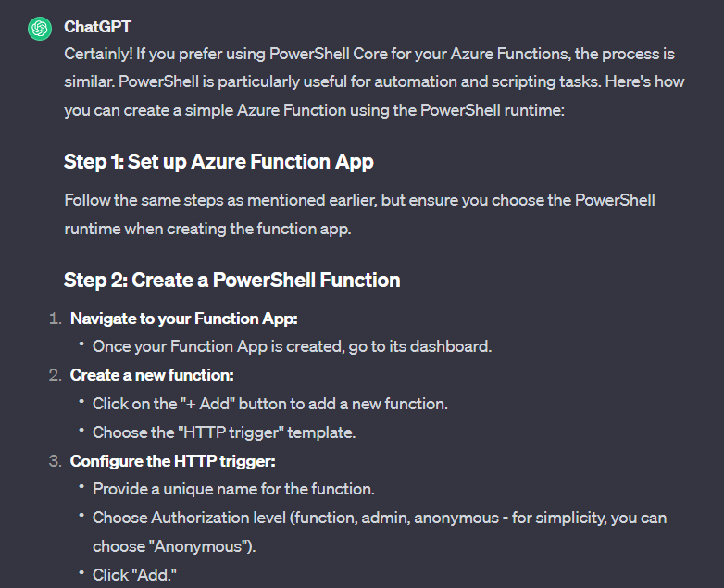Image resolution: width=724 pixels, height=588 pixels.
Task: Click the runtime when creating the function app line
Action: click(x=207, y=229)
